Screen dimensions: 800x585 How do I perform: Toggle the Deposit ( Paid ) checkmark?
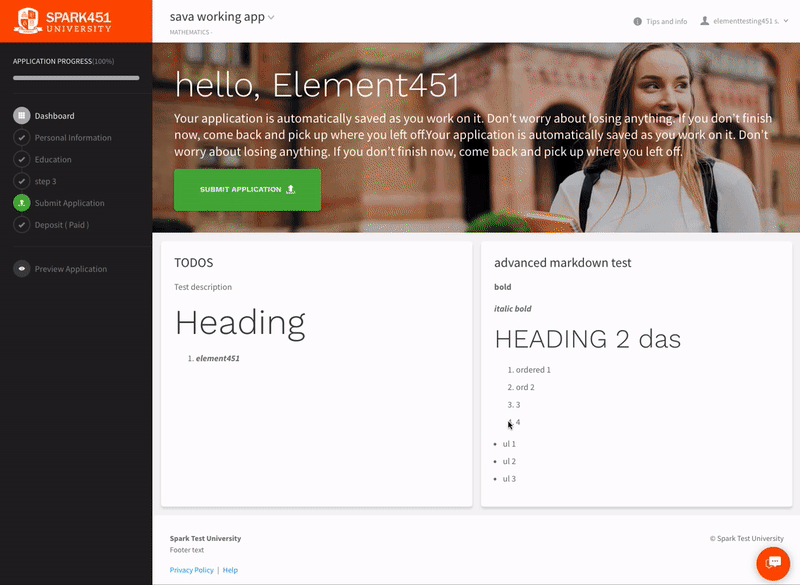coord(22,224)
